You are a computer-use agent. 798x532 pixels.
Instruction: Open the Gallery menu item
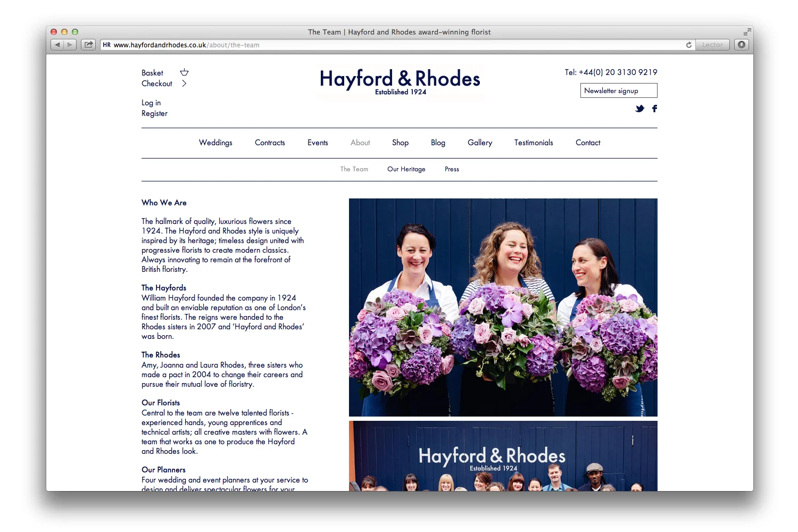click(x=480, y=143)
